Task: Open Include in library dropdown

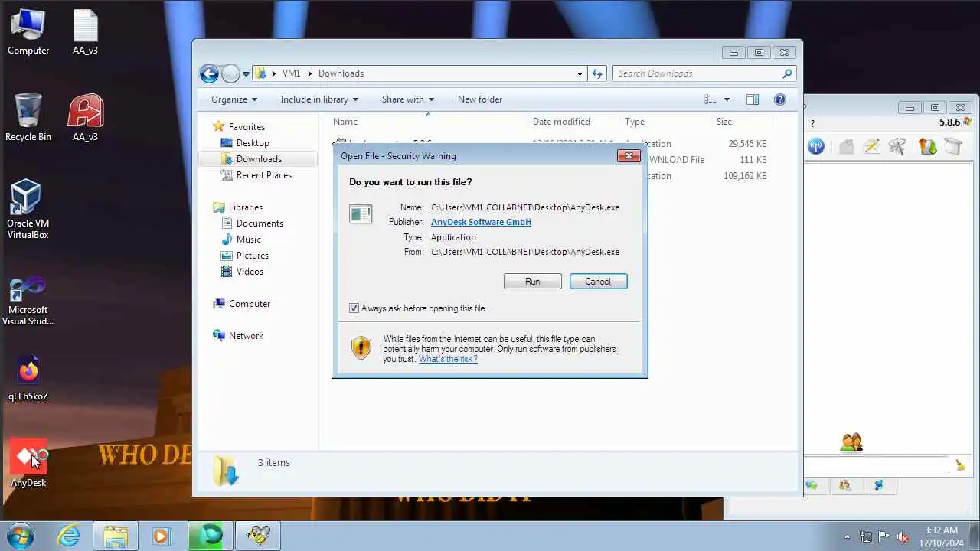Action: pos(319,99)
